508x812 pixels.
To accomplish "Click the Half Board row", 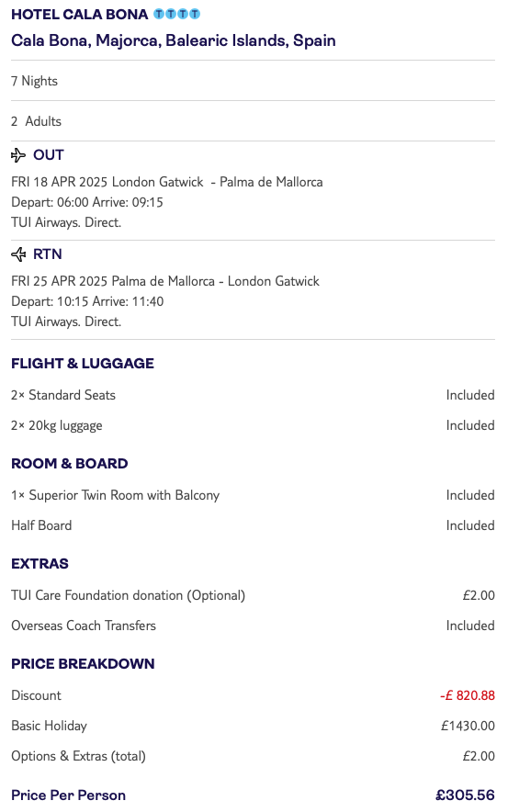I will pos(253,525).
